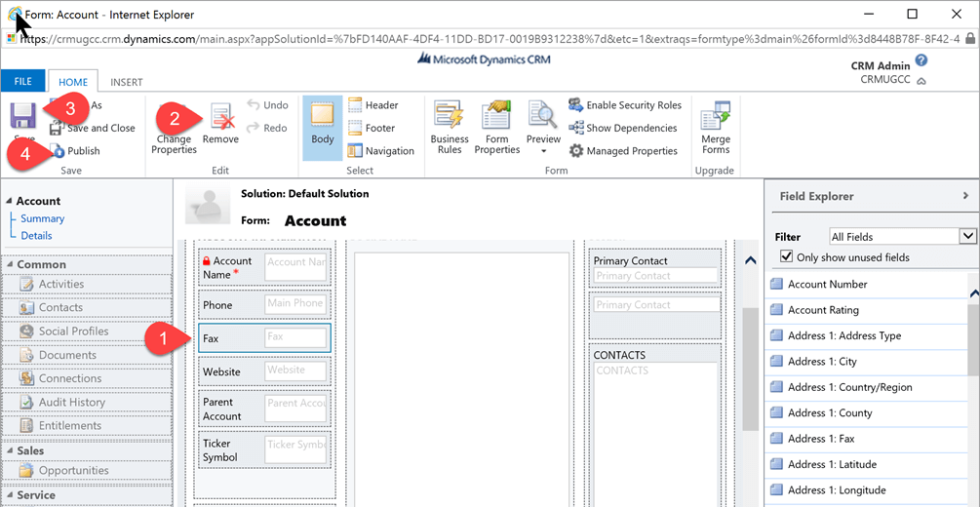The width and height of the screenshot is (980, 507).
Task: Select the CONTACTS subgrid
Action: (655, 425)
